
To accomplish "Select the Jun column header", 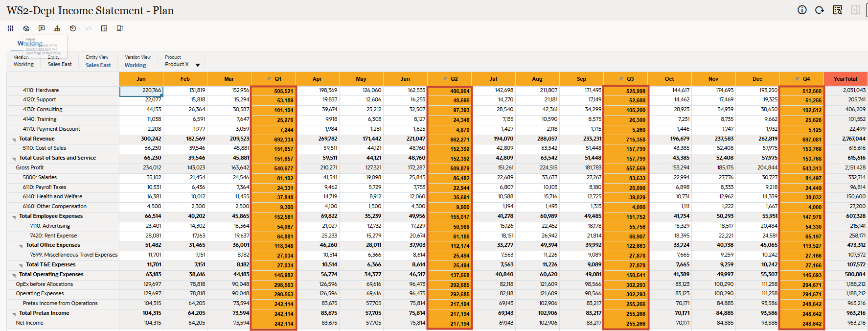I will point(405,79).
